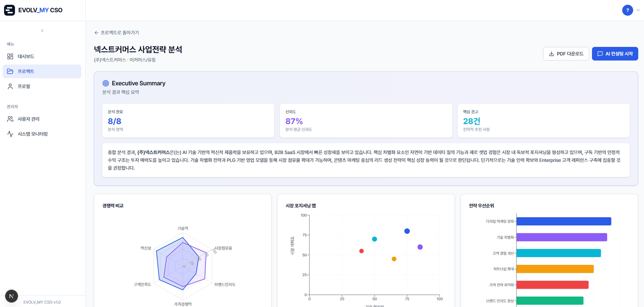Viewport: 644px width, 307px height.
Task: Click the project folder icon
Action: click(10, 72)
